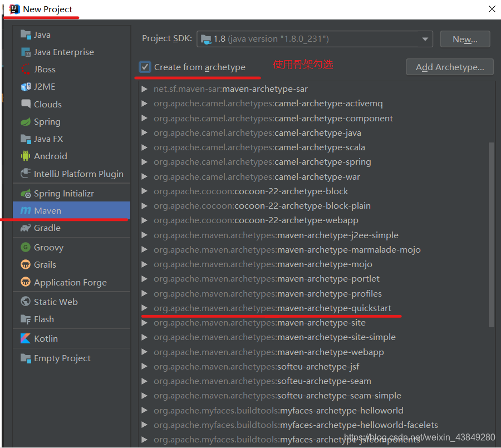Screen dimensions: 501x448
Task: Expand maven-archetype-quickstart arrow
Action: 144,308
